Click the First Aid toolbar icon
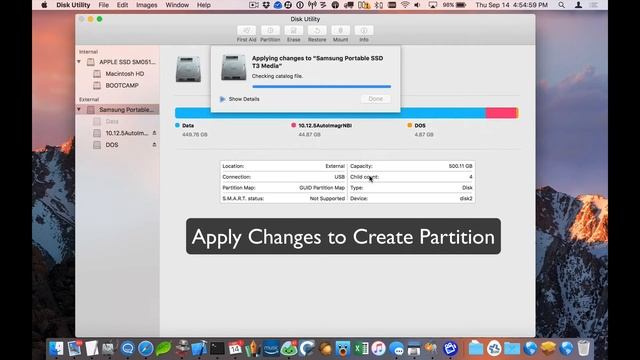The width and height of the screenshot is (640, 360). tap(246, 31)
